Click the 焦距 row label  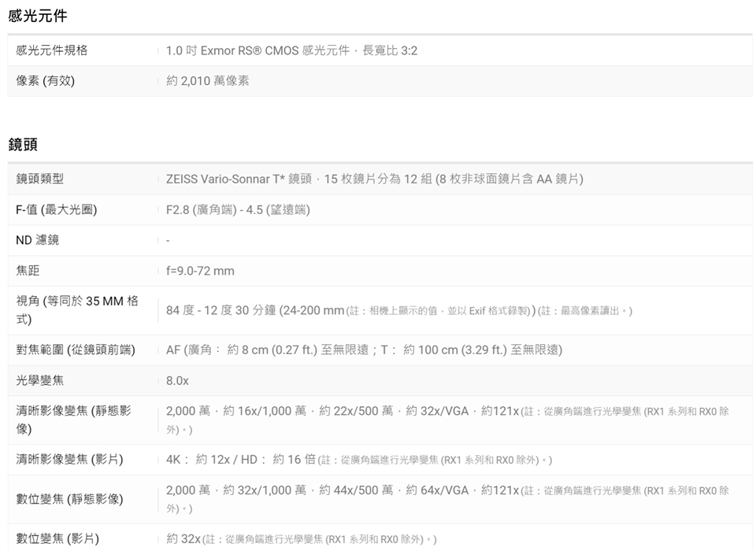[x=28, y=271]
